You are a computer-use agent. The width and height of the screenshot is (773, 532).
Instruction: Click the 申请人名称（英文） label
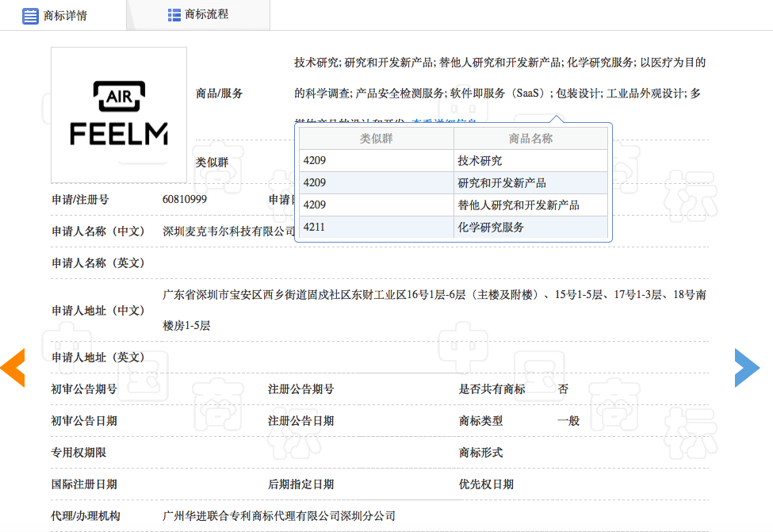click(x=98, y=262)
